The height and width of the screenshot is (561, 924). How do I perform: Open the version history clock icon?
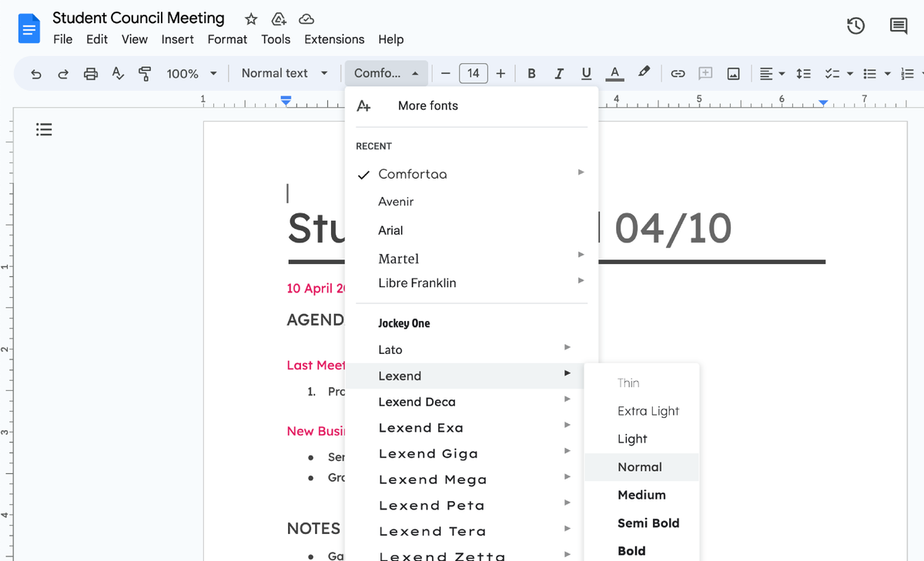(855, 26)
